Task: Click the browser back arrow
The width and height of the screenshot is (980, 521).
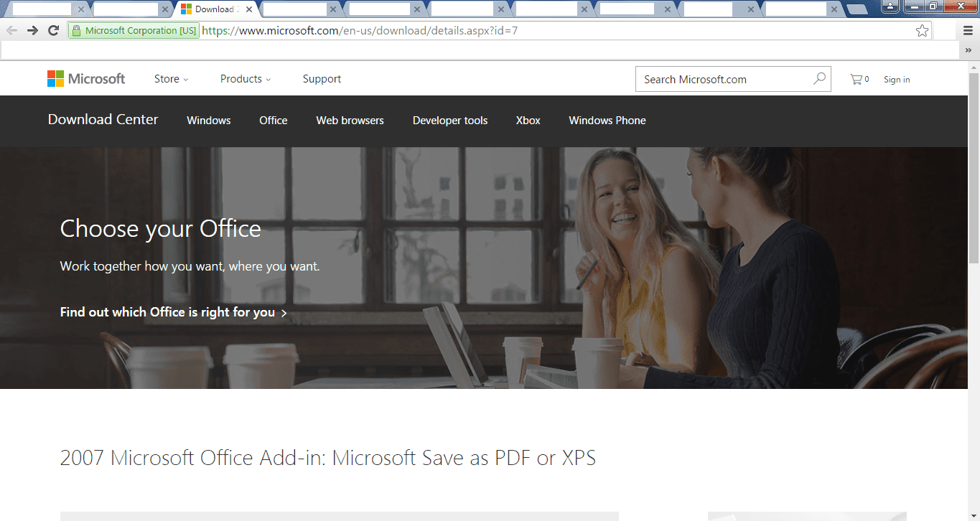Action: coord(11,30)
